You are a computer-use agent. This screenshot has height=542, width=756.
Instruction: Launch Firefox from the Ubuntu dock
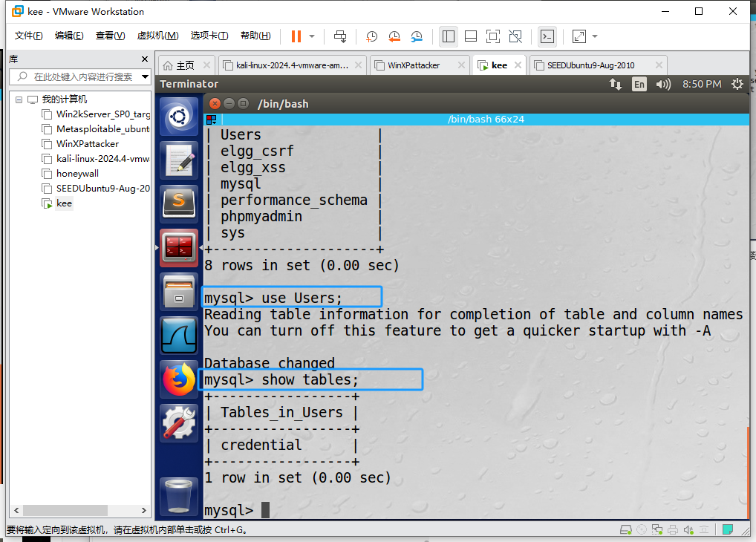179,379
